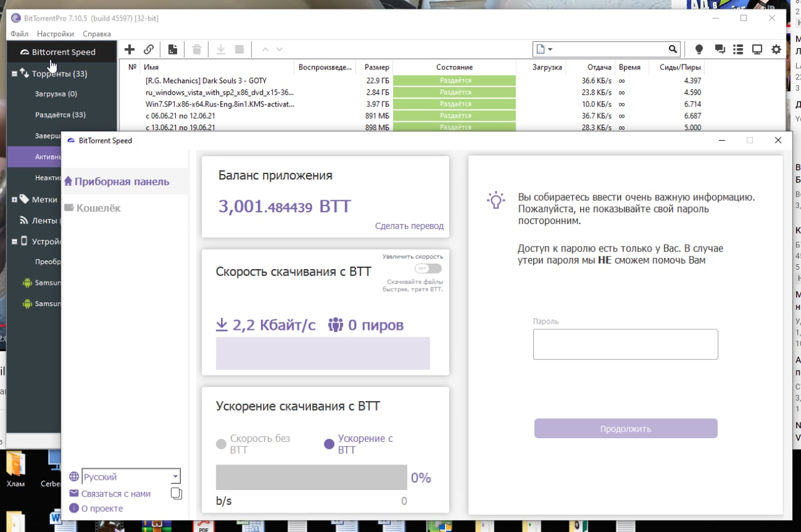Click the envelope icon for contact

point(74,493)
